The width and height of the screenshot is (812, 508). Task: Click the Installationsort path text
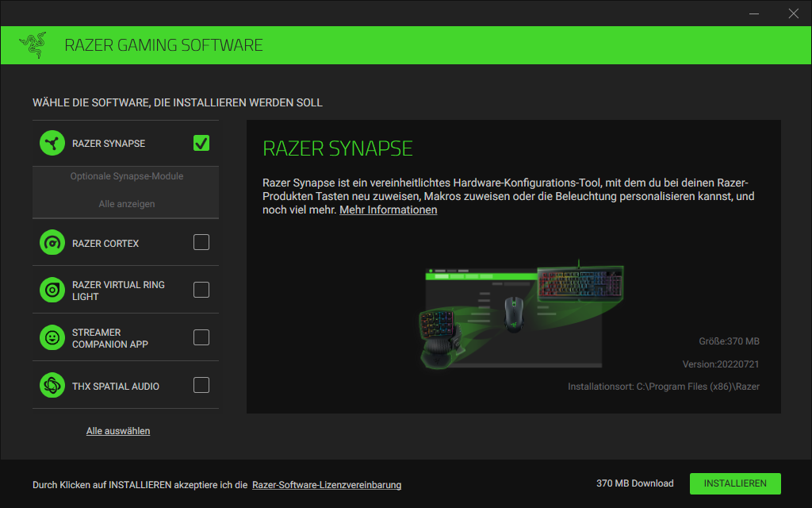click(664, 387)
